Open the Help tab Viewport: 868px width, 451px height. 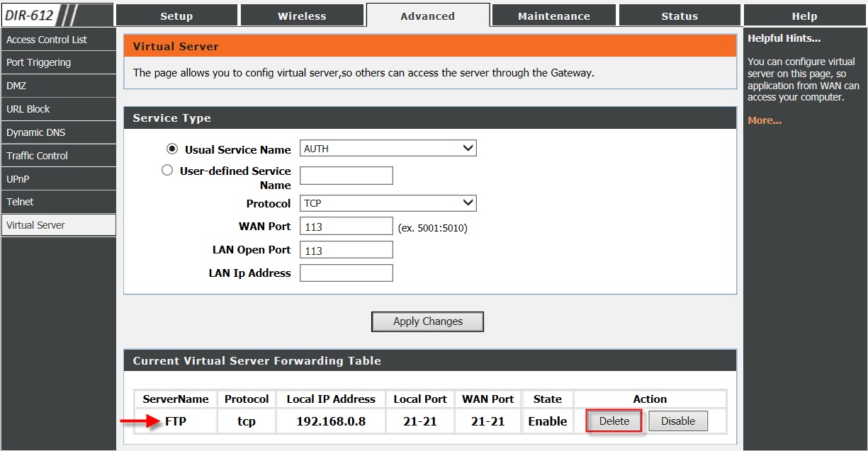804,16
